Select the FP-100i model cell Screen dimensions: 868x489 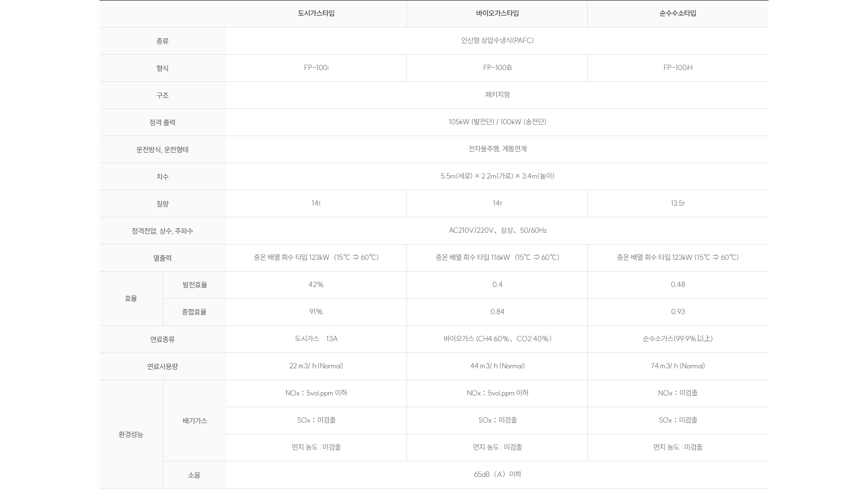(x=316, y=68)
